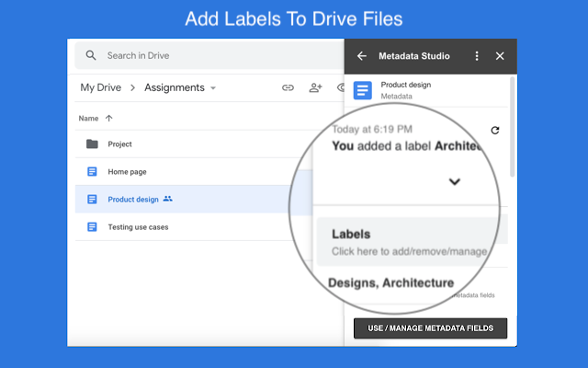Click Home page doc icon

coord(92,172)
